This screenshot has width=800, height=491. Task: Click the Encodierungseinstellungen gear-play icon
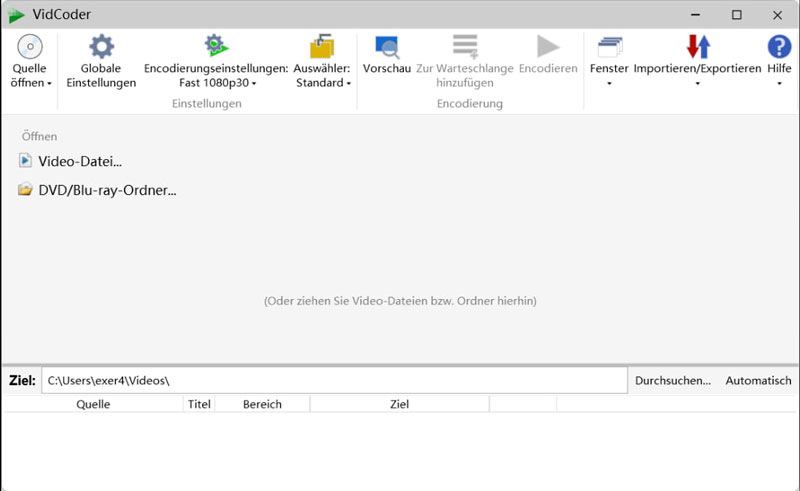coord(216,45)
